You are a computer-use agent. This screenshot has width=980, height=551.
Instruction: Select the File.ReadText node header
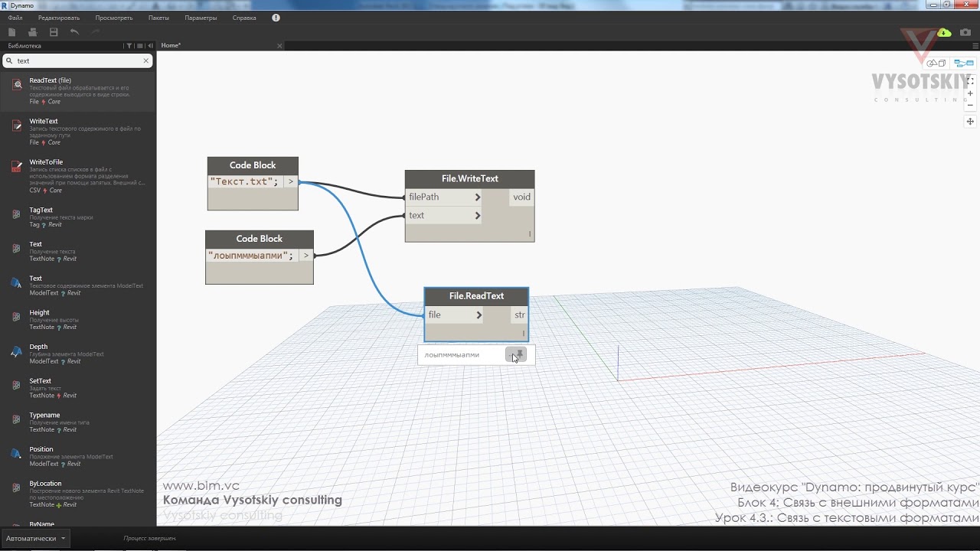pos(476,296)
